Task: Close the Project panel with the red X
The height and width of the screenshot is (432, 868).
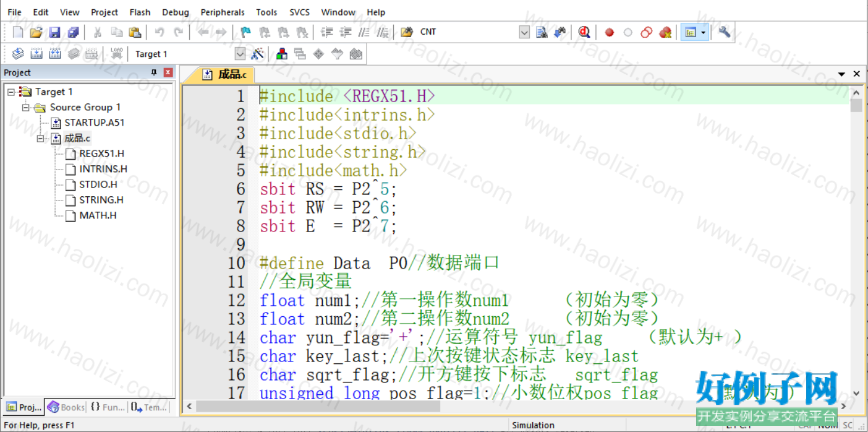Action: (x=168, y=72)
